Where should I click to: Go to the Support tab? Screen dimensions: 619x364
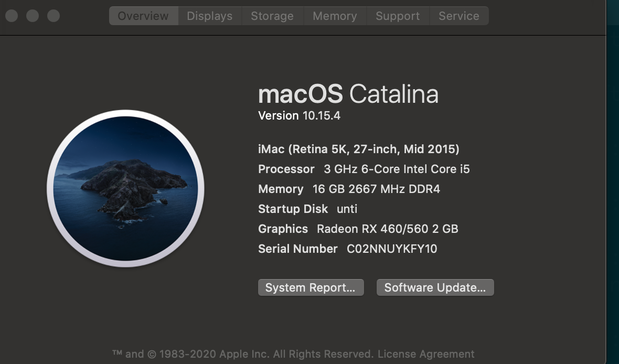pyautogui.click(x=397, y=16)
